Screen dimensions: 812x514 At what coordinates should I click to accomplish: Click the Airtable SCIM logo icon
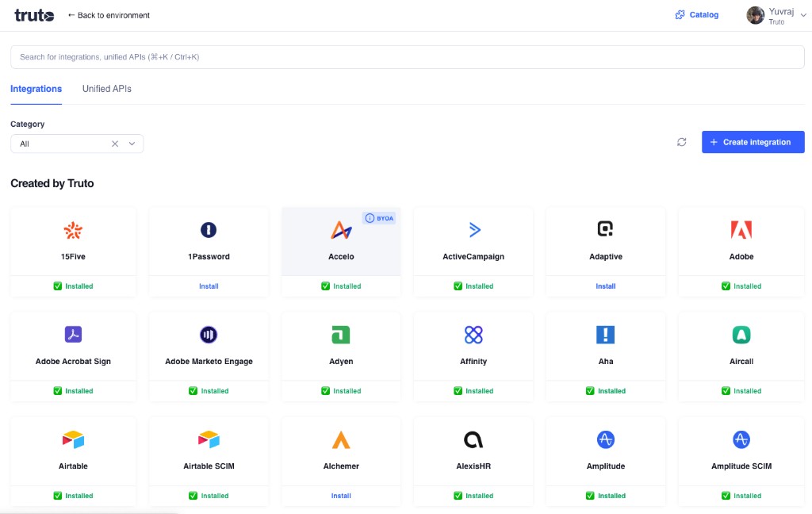pyautogui.click(x=209, y=439)
